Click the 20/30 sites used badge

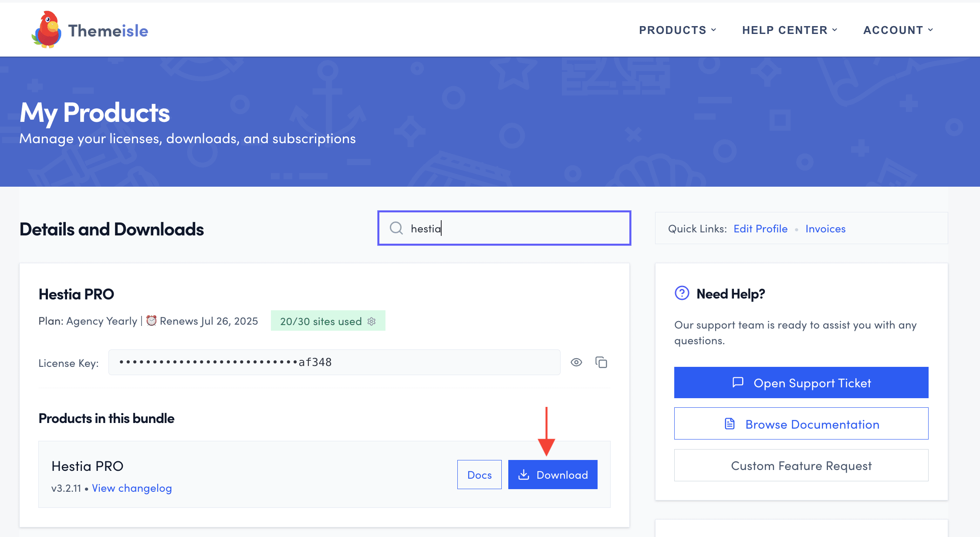[x=321, y=321]
